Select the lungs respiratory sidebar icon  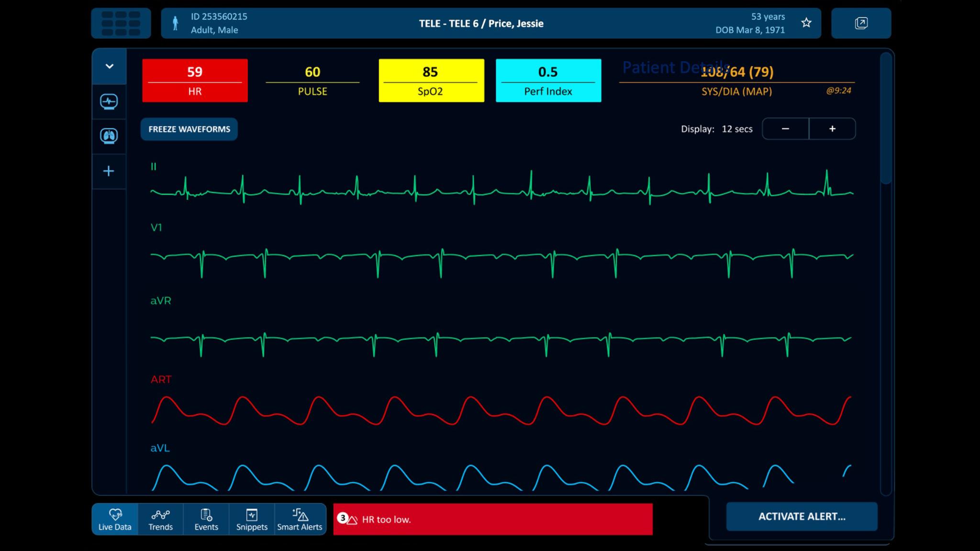click(109, 136)
